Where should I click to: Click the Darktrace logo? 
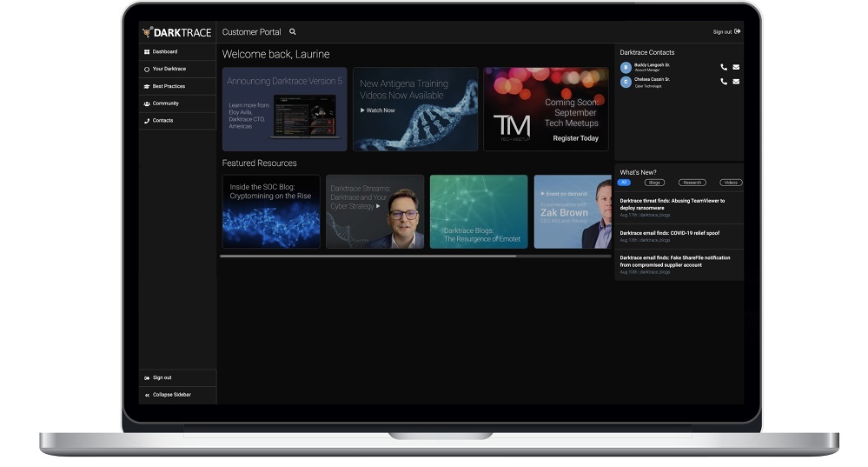(x=177, y=32)
